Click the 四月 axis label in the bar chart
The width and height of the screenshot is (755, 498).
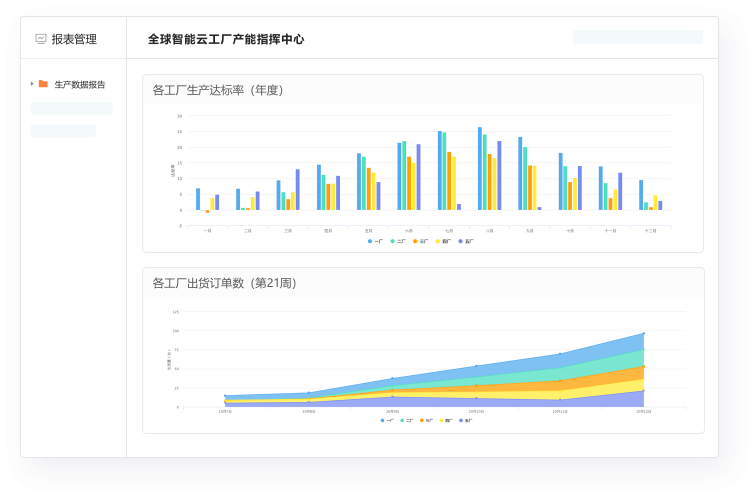(x=328, y=231)
